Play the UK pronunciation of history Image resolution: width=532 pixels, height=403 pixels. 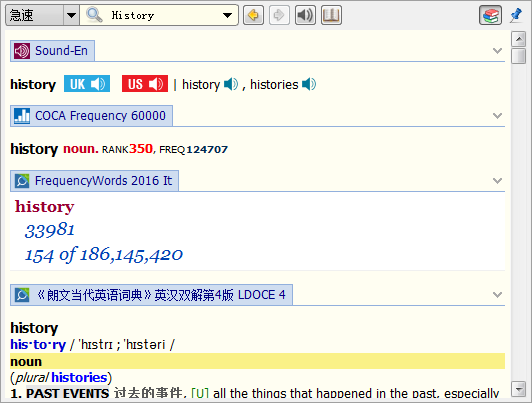coord(87,84)
